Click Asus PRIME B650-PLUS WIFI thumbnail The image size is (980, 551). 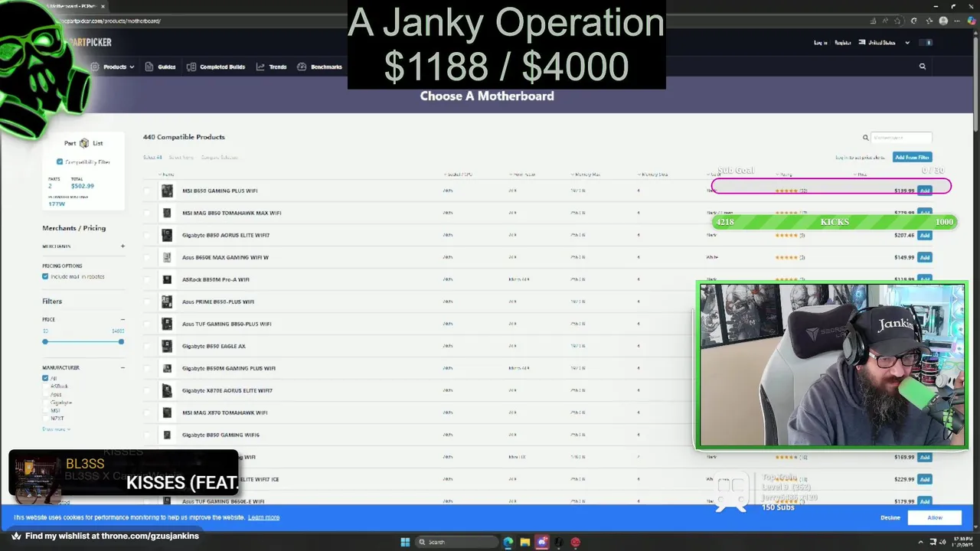(x=167, y=302)
